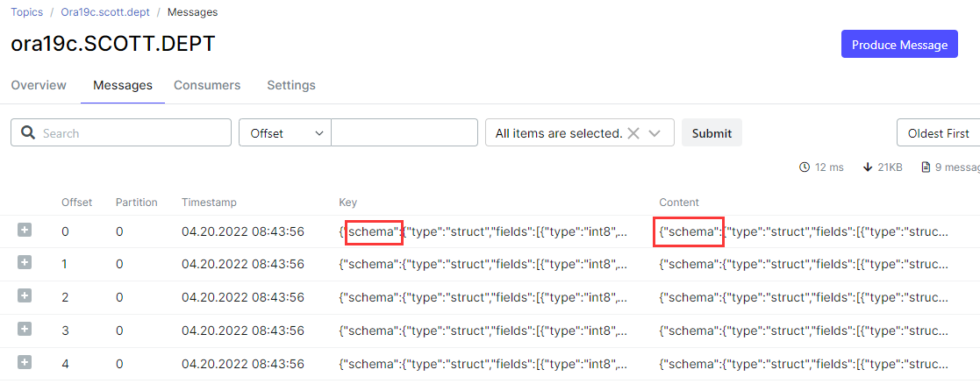Open Ora19c.scott.dept breadcrumb link
The height and width of the screenshot is (384, 980).
[105, 12]
